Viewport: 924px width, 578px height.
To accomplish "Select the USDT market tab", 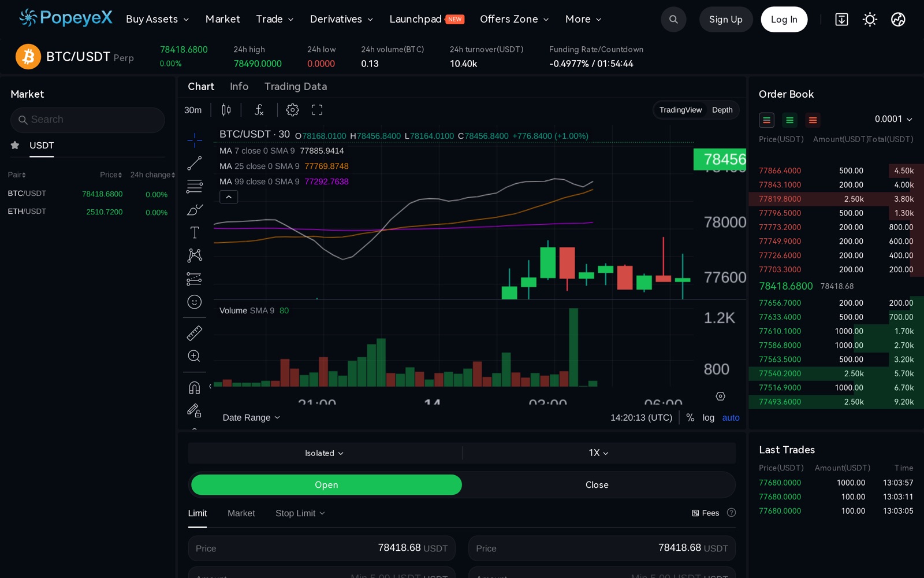I will [x=42, y=145].
